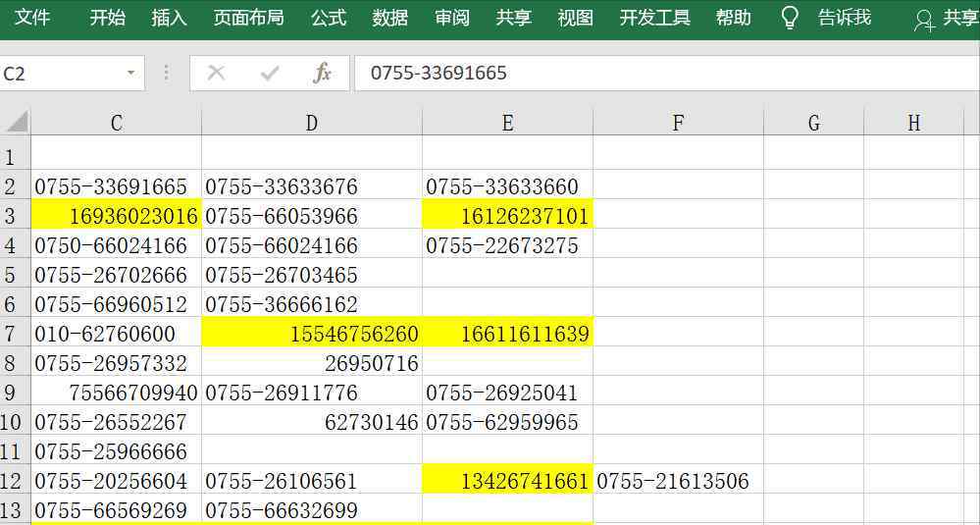This screenshot has height=525, width=980.
Task: Switch to the 公式 ribbon tab
Action: (x=329, y=19)
